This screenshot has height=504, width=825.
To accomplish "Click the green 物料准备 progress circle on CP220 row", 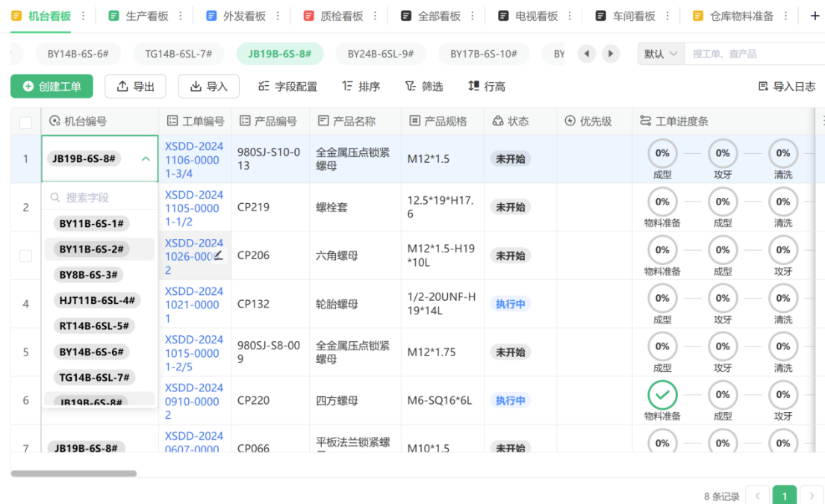I will 661,394.
